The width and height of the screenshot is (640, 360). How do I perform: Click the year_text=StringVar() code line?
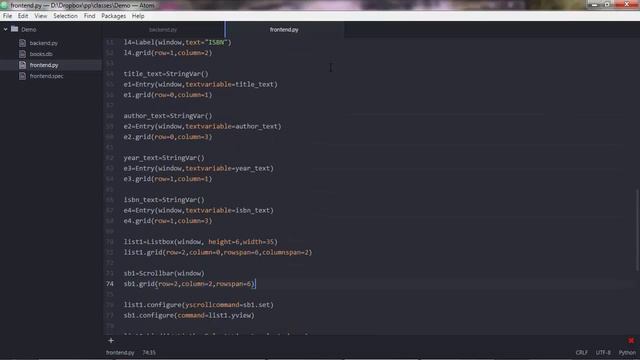pyautogui.click(x=164, y=158)
